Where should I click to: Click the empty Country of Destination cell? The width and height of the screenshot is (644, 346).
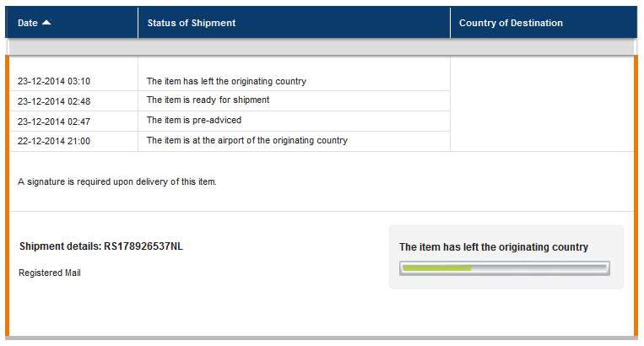click(x=542, y=104)
